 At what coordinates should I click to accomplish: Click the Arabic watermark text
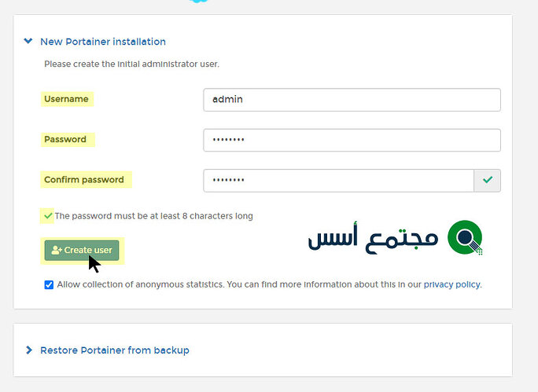373,238
